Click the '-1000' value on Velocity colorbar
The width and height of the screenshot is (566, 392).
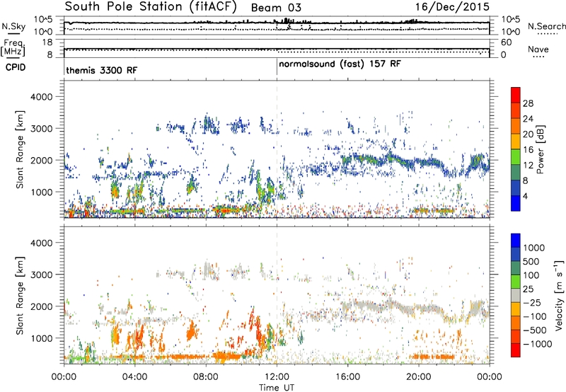point(538,344)
